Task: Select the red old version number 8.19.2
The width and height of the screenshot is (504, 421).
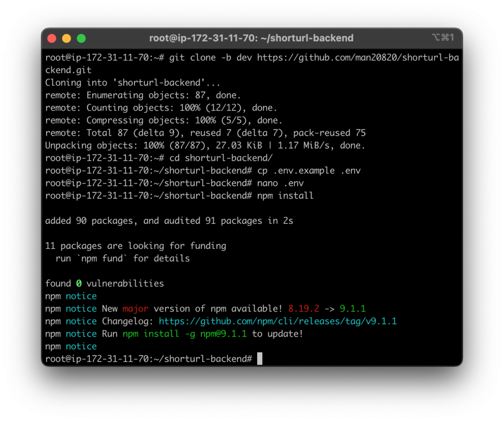Action: point(303,309)
